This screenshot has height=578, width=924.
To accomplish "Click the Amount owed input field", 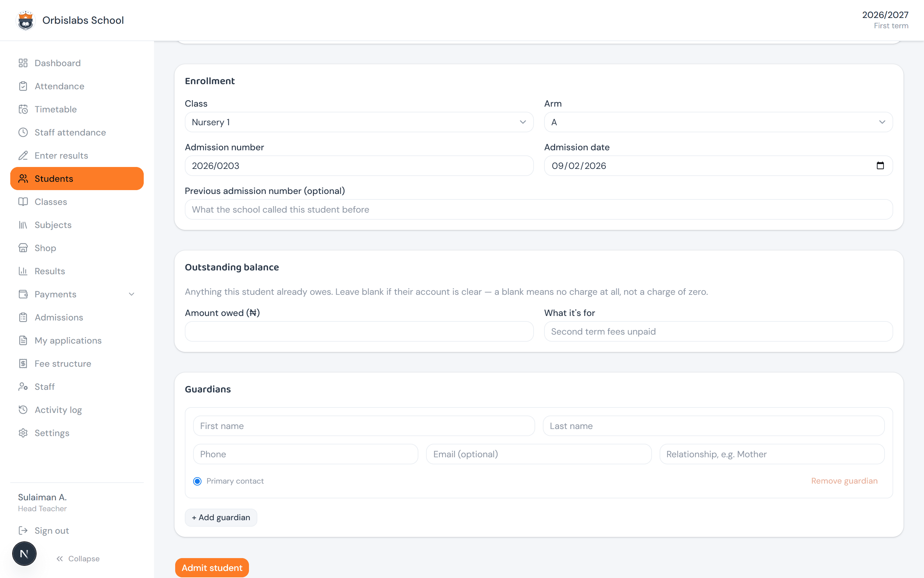I will point(359,331).
